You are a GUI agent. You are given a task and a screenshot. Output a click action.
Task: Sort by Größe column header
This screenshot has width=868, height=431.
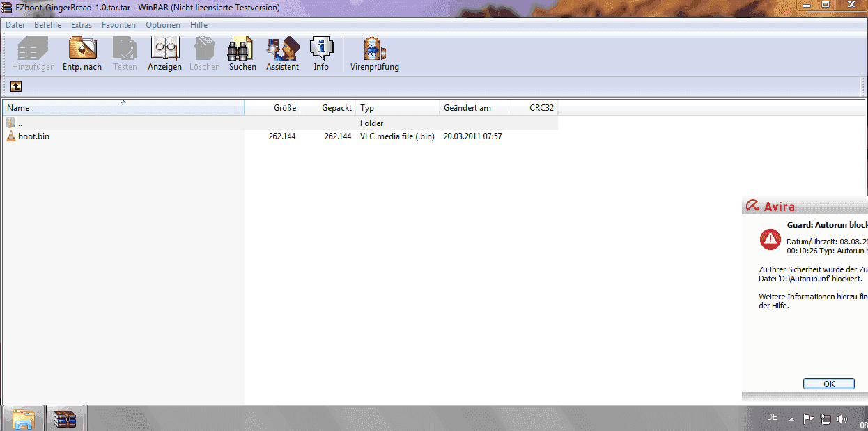click(272, 108)
